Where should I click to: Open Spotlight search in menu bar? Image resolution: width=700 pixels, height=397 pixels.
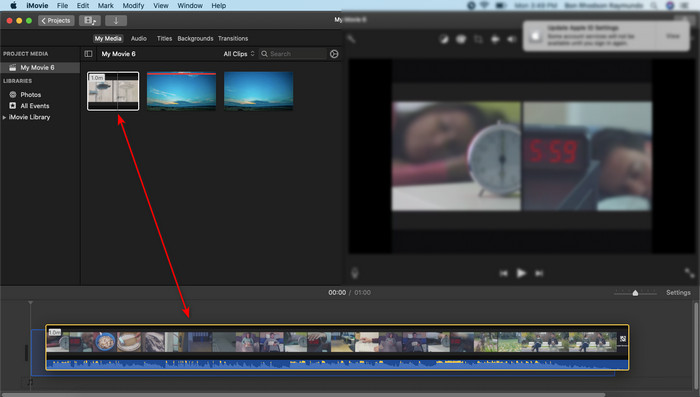(x=654, y=5)
